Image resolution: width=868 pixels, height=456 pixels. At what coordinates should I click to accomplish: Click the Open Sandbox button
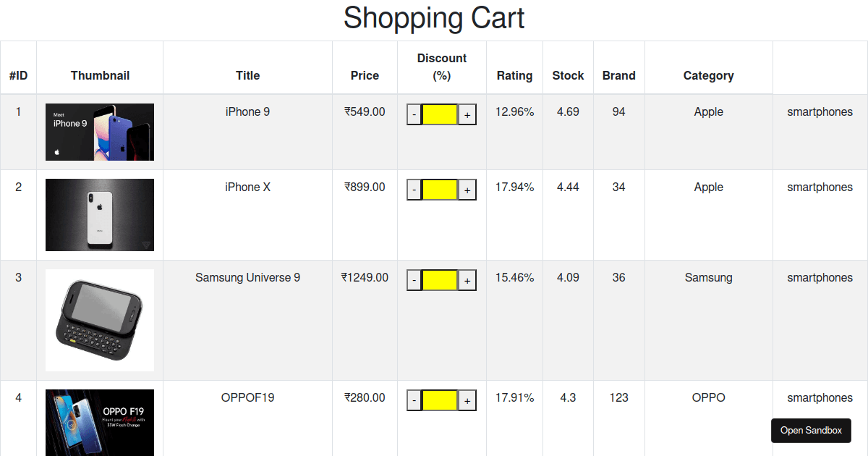811,430
